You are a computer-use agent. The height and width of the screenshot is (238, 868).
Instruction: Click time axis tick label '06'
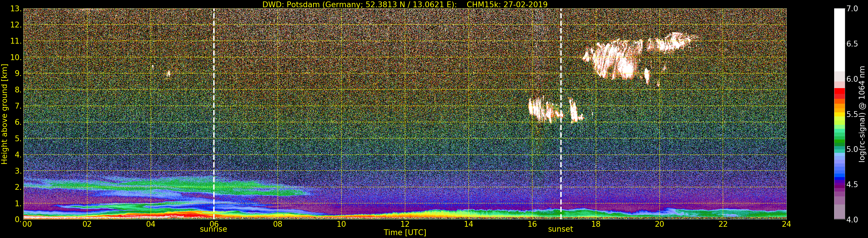[x=214, y=224]
